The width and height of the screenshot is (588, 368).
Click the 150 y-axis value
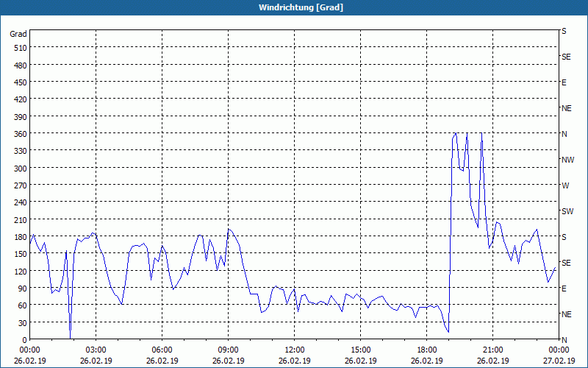pos(21,254)
